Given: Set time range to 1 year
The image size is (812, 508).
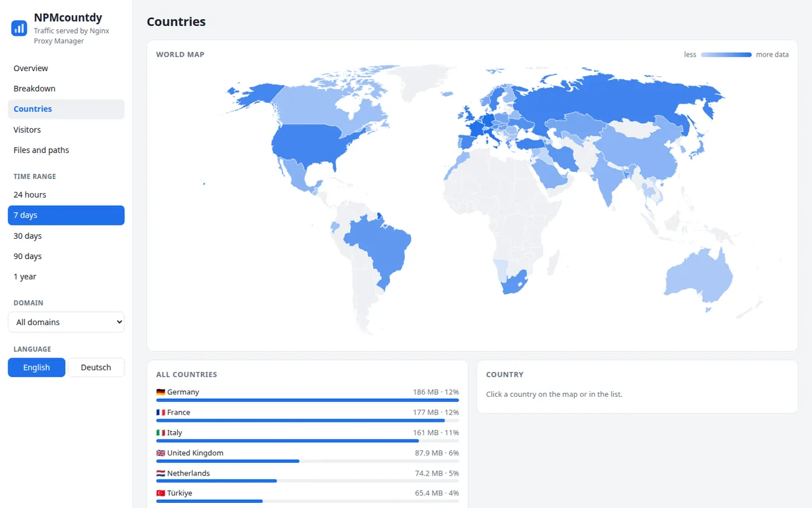Looking at the screenshot, I should point(66,277).
